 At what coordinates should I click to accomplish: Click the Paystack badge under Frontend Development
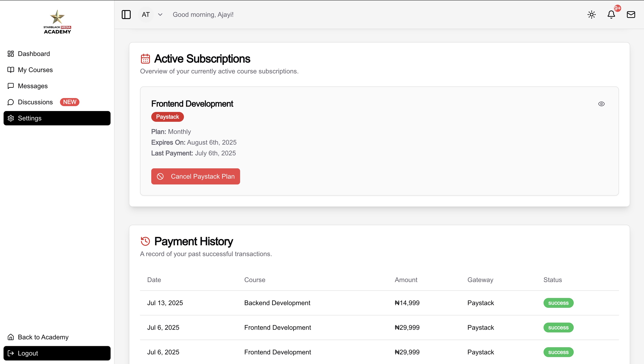[167, 117]
